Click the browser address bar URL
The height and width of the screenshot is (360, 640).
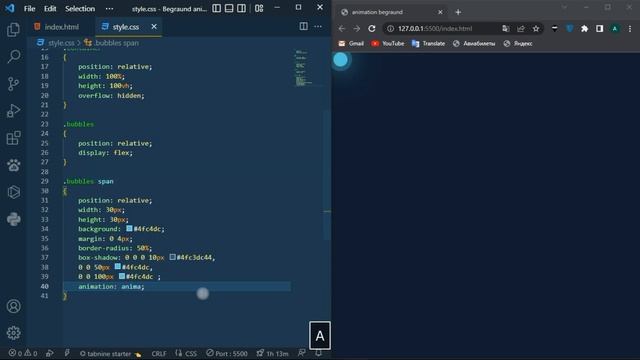[x=435, y=29]
